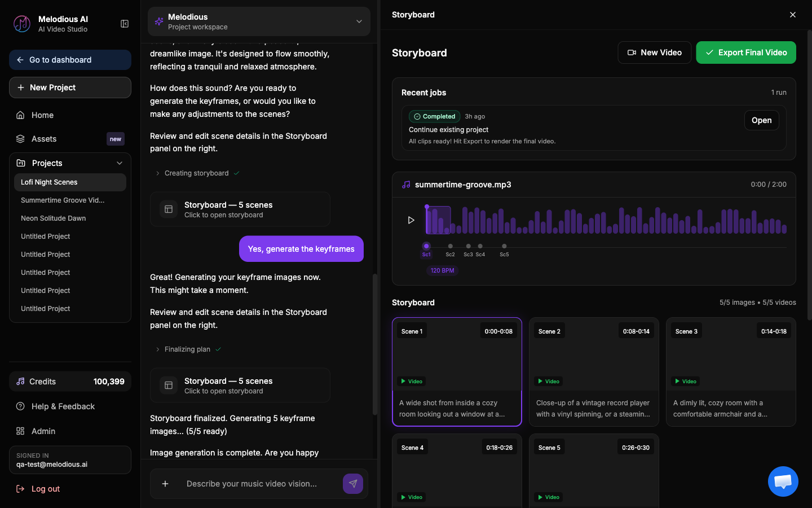Open the Neon Solitude Dawn project
This screenshot has height=508, width=812.
[x=70, y=218]
